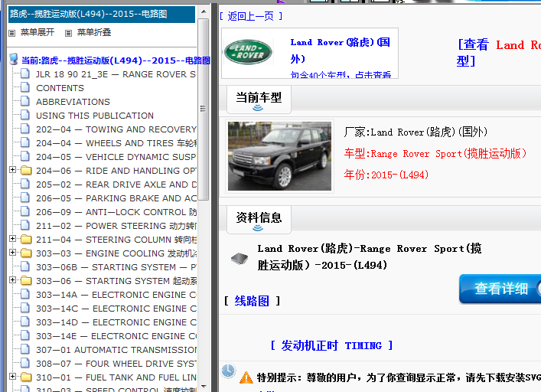The image size is (541, 392).
Task: Select 206-05 PARKING BRAKE tree entry
Action: 116,198
